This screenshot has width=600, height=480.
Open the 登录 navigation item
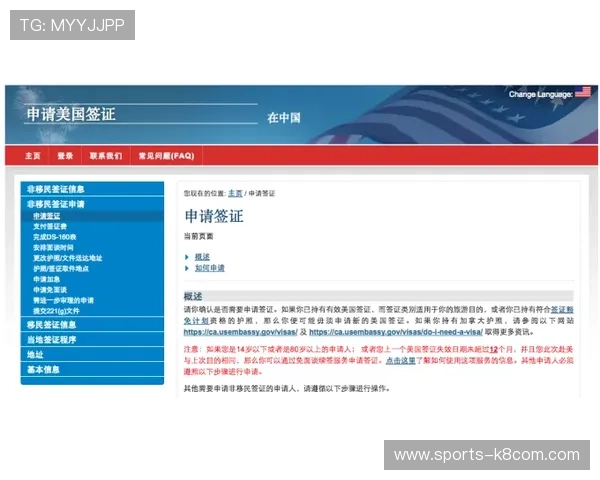pyautogui.click(x=65, y=156)
